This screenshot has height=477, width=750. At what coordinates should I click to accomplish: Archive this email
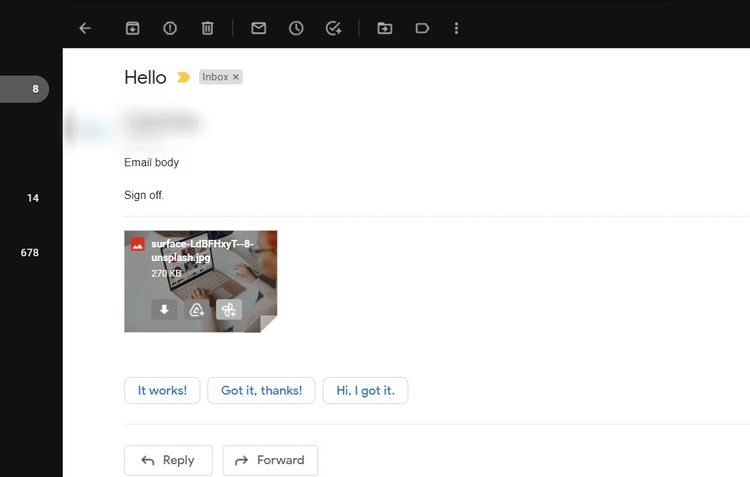[x=132, y=28]
